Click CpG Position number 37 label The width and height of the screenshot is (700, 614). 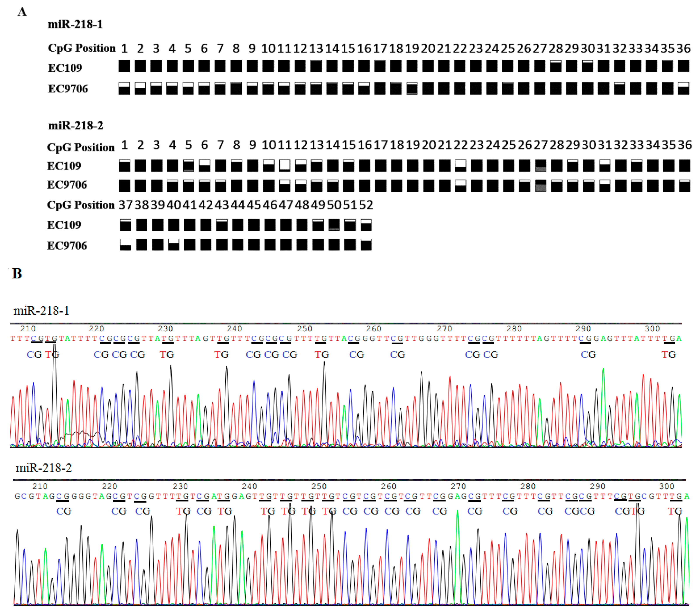(x=125, y=205)
